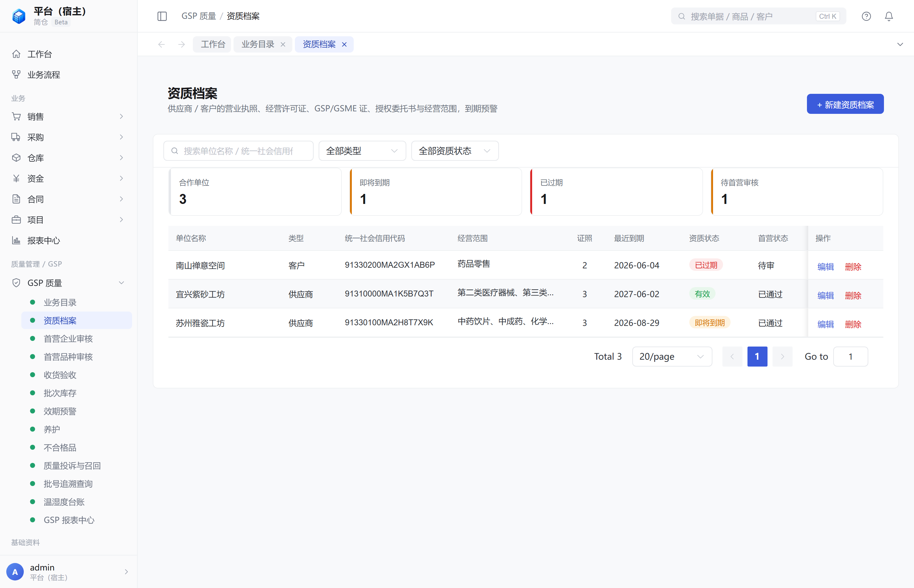Click the admin avatar circle
Image resolution: width=914 pixels, height=588 pixels.
(15, 572)
